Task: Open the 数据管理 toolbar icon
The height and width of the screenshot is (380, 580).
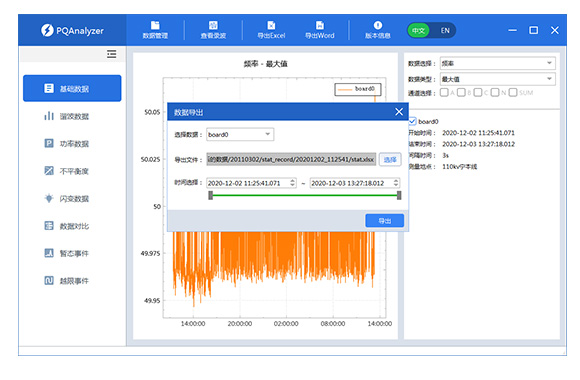Action: (155, 25)
